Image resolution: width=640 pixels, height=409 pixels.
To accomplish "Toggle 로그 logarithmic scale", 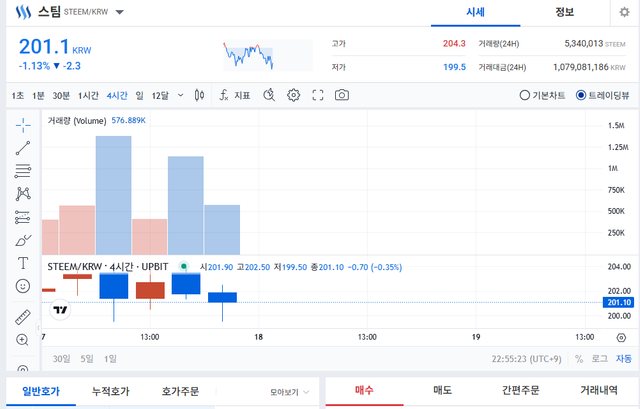I will point(600,359).
